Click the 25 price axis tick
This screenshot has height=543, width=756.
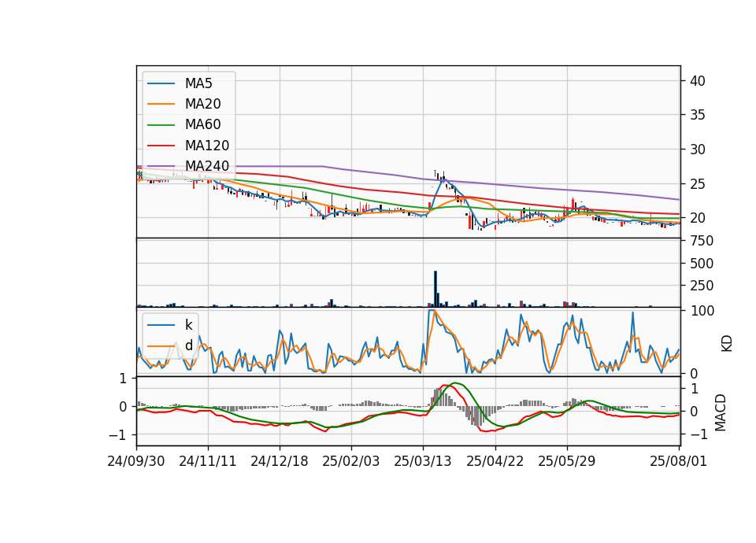pyautogui.click(x=697, y=184)
